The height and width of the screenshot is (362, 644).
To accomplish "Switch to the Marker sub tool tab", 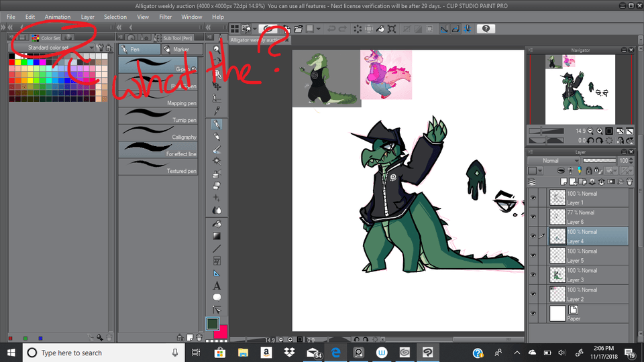I will (178, 50).
